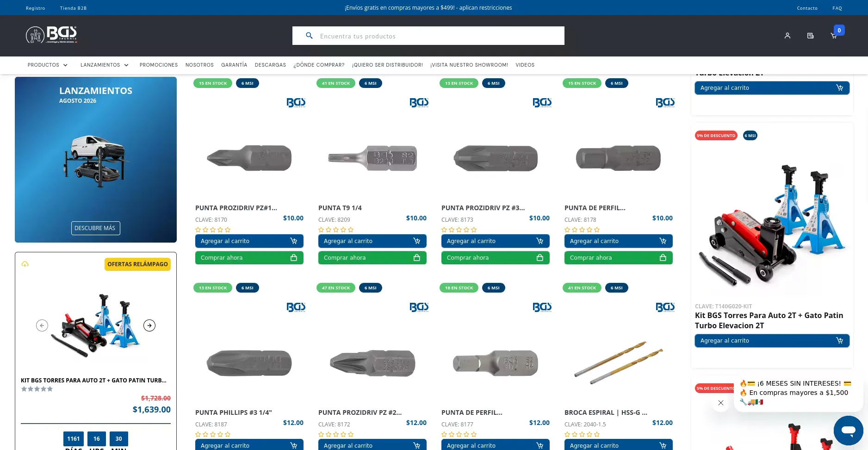Image resolution: width=868 pixels, height=450 pixels.
Task: Buy Punta Prozidriv PZ #3 now
Action: [x=496, y=258]
